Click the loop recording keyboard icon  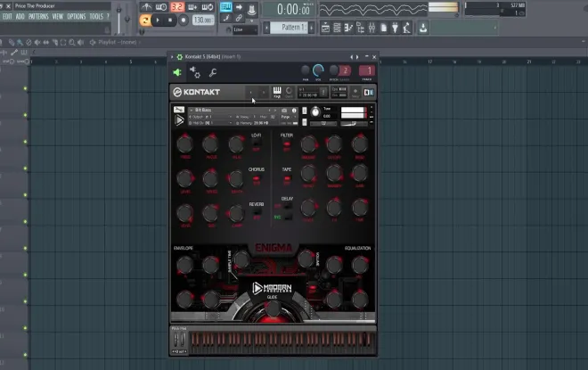point(208,7)
